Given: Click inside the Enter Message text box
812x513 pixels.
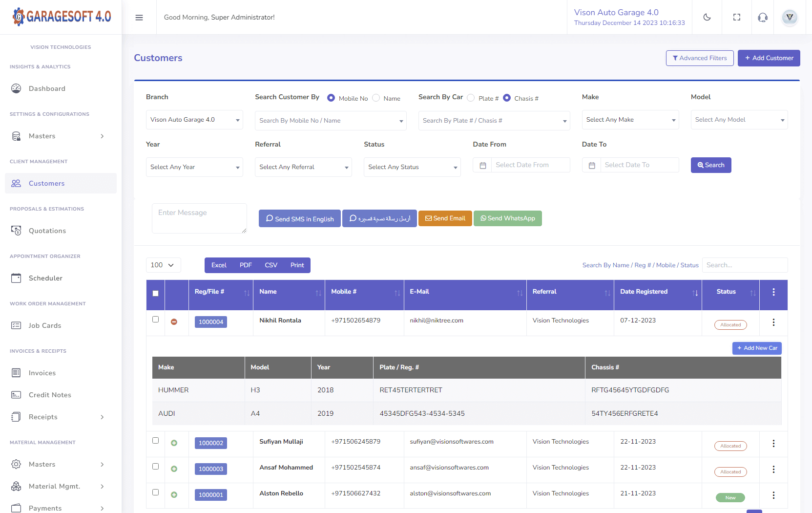Looking at the screenshot, I should [x=199, y=218].
